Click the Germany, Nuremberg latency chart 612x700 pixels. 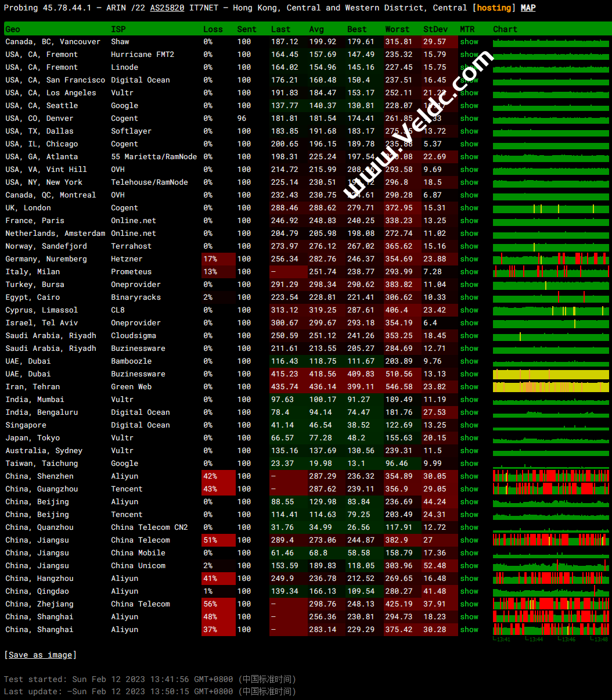click(551, 259)
